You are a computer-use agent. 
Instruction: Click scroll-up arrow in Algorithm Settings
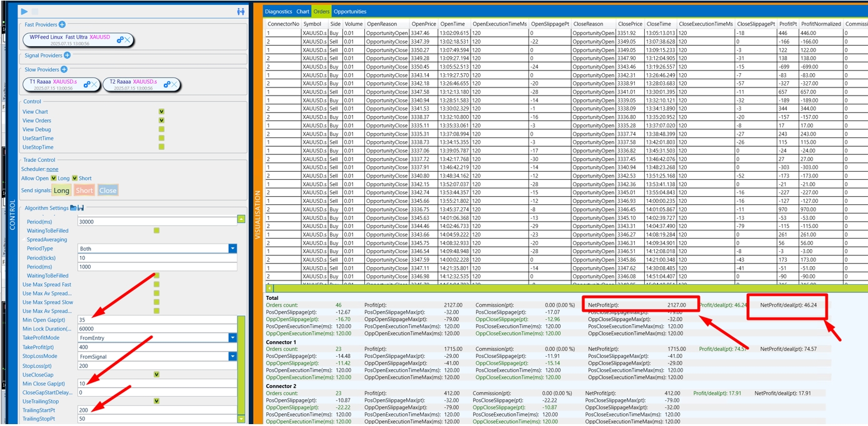point(241,219)
